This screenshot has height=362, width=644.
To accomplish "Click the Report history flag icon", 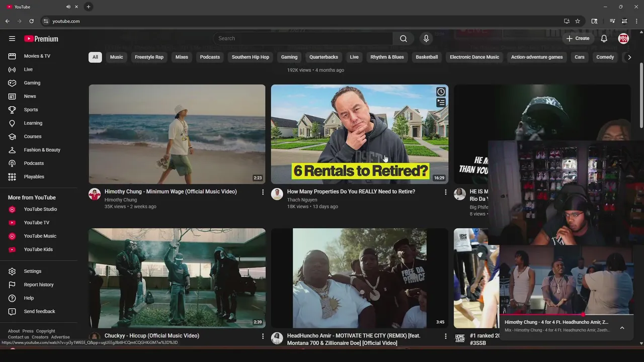I will pyautogui.click(x=12, y=285).
